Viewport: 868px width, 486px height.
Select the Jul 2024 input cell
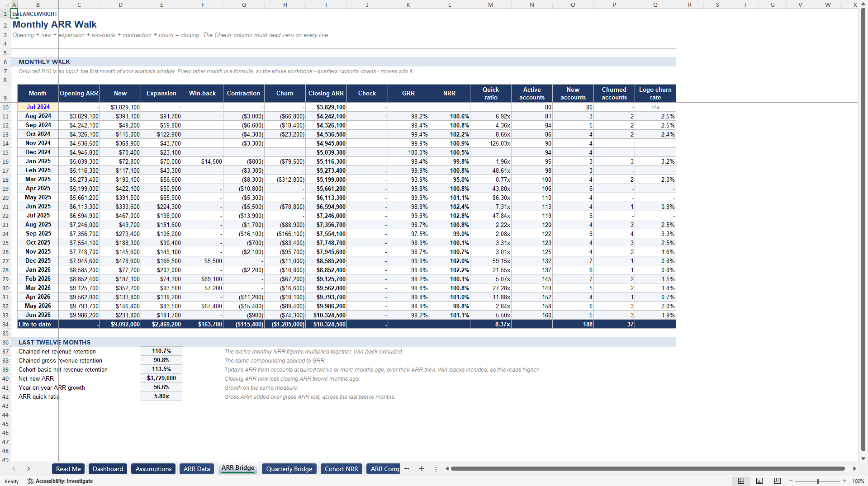click(x=38, y=107)
